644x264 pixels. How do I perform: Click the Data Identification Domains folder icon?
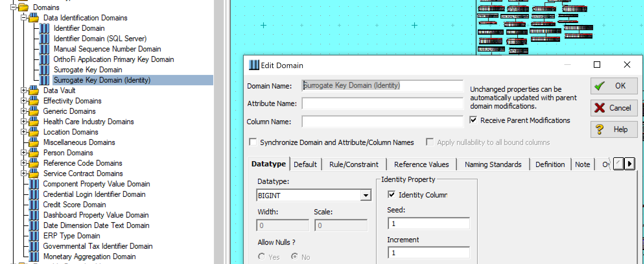coord(34,18)
